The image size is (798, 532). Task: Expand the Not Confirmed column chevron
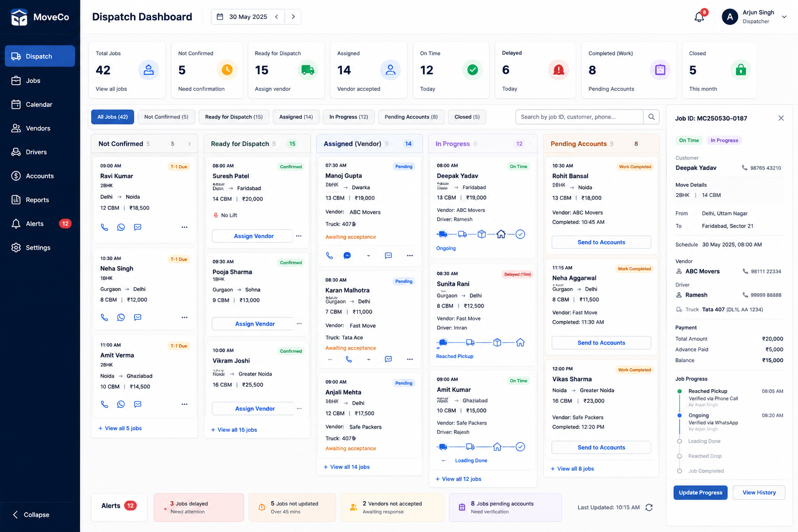(x=189, y=144)
